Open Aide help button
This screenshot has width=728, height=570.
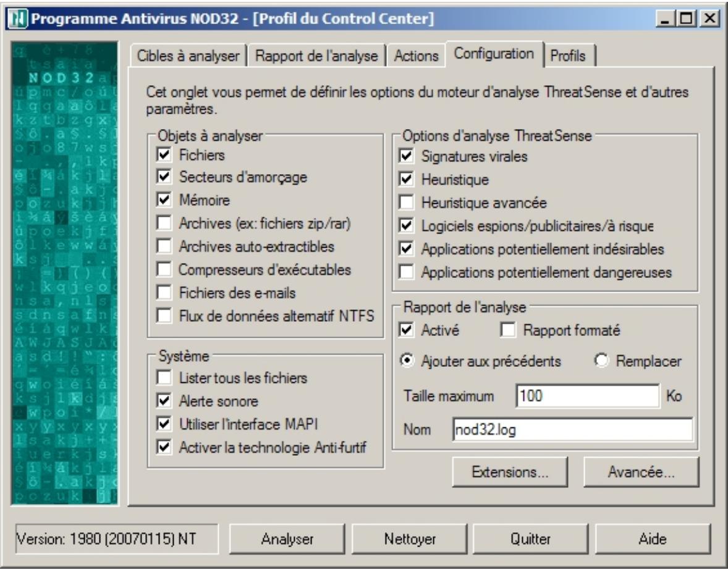pos(653,539)
